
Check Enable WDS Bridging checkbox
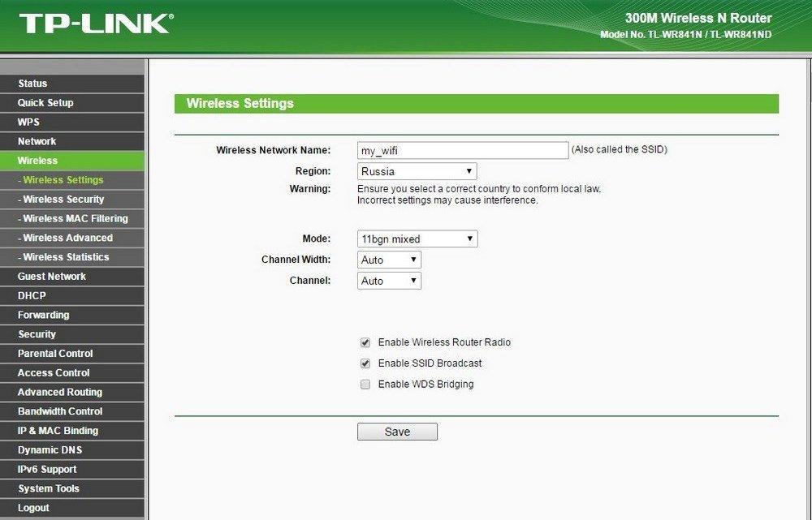365,385
